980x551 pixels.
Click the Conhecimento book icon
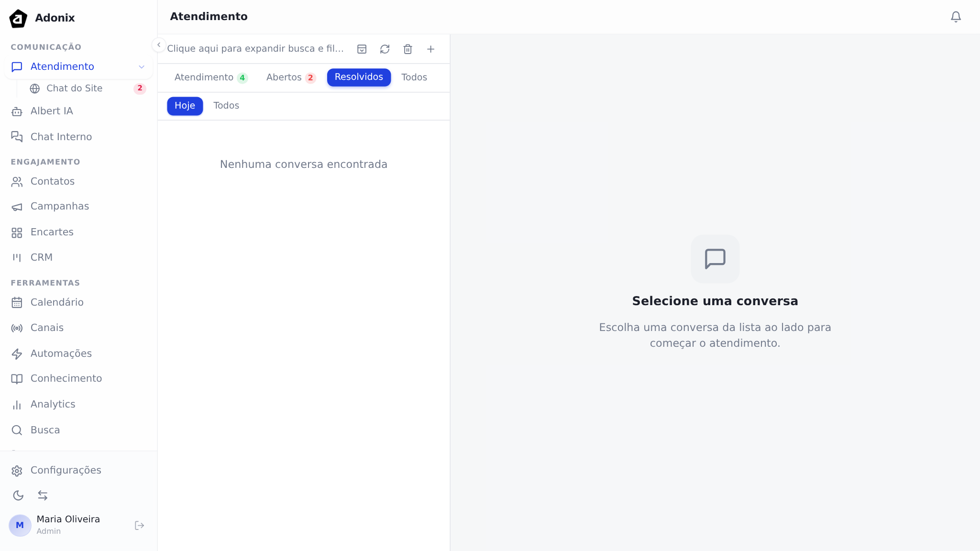[x=17, y=379]
